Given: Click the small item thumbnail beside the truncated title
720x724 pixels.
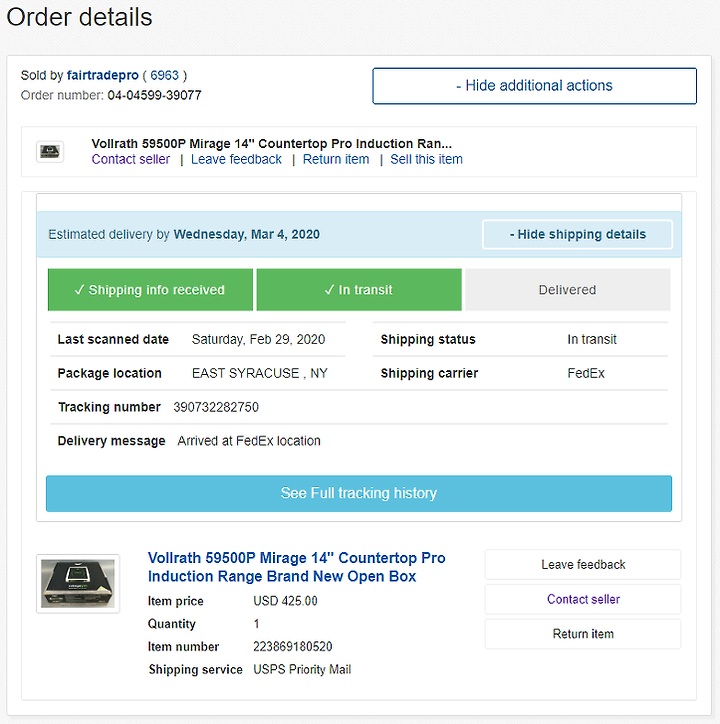Looking at the screenshot, I should [x=50, y=151].
